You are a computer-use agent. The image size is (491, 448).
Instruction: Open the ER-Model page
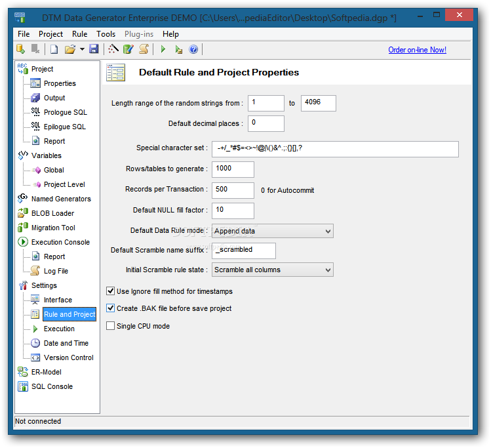pos(47,371)
